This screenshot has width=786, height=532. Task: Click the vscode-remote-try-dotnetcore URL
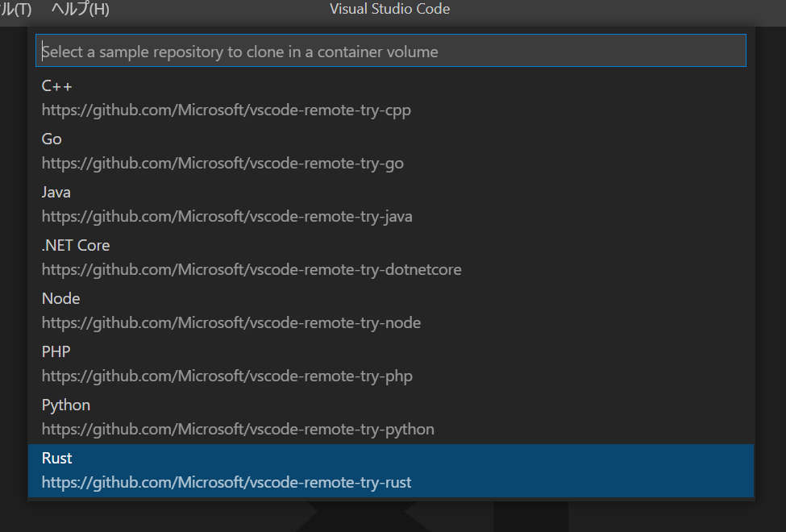tap(252, 270)
